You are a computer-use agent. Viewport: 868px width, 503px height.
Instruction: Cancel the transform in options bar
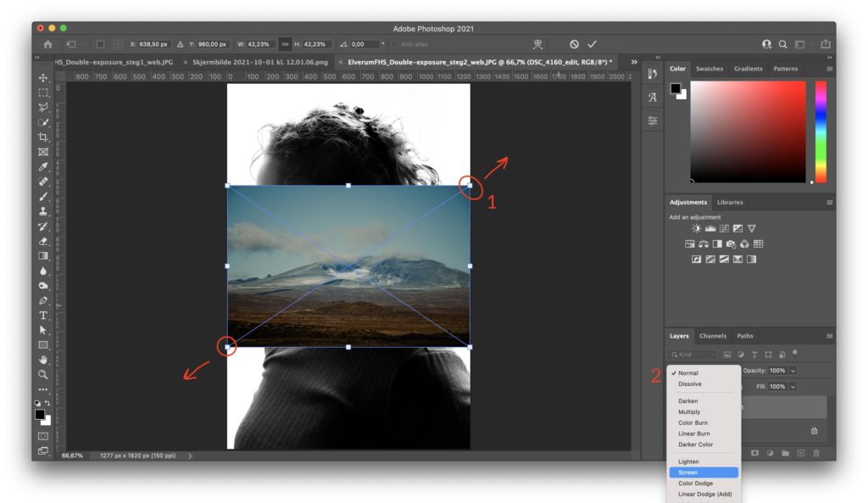pyautogui.click(x=574, y=44)
